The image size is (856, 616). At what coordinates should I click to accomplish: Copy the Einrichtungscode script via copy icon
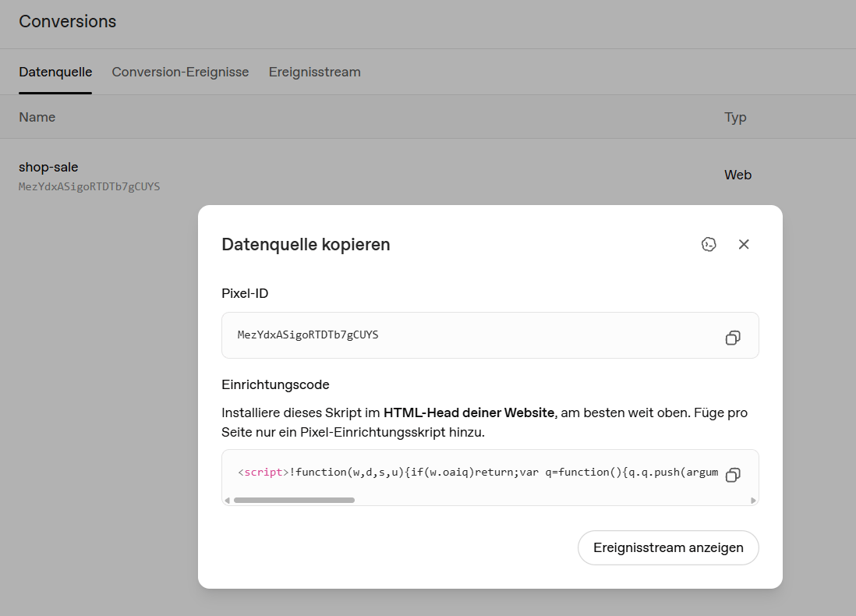click(733, 475)
